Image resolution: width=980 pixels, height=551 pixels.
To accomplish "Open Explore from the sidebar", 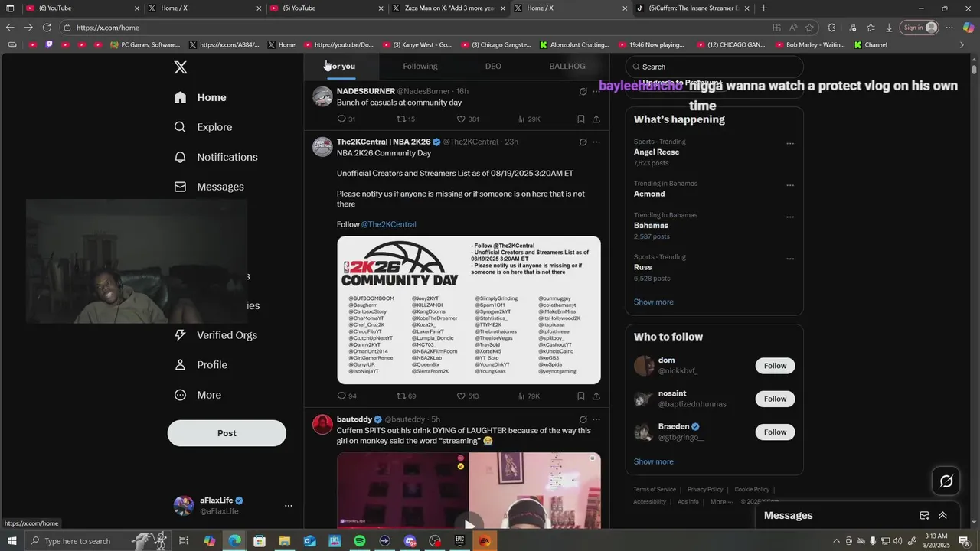I will tap(203, 127).
